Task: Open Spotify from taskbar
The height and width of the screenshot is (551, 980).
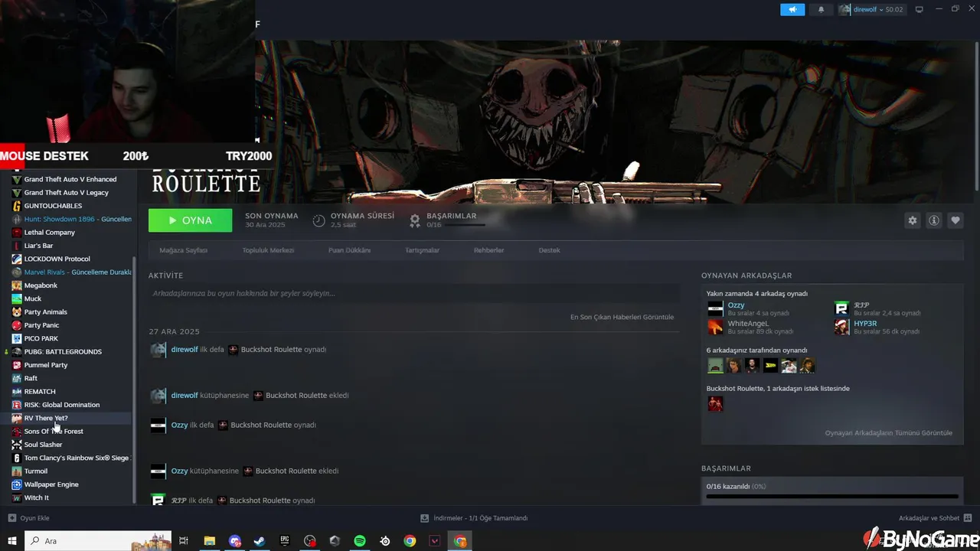Action: tap(360, 541)
